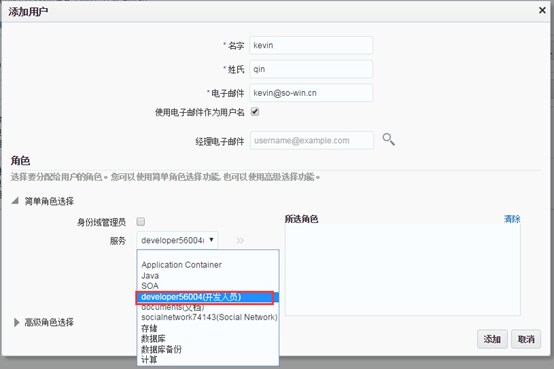Click the 添加 button
The height and width of the screenshot is (369, 554).
click(x=492, y=339)
